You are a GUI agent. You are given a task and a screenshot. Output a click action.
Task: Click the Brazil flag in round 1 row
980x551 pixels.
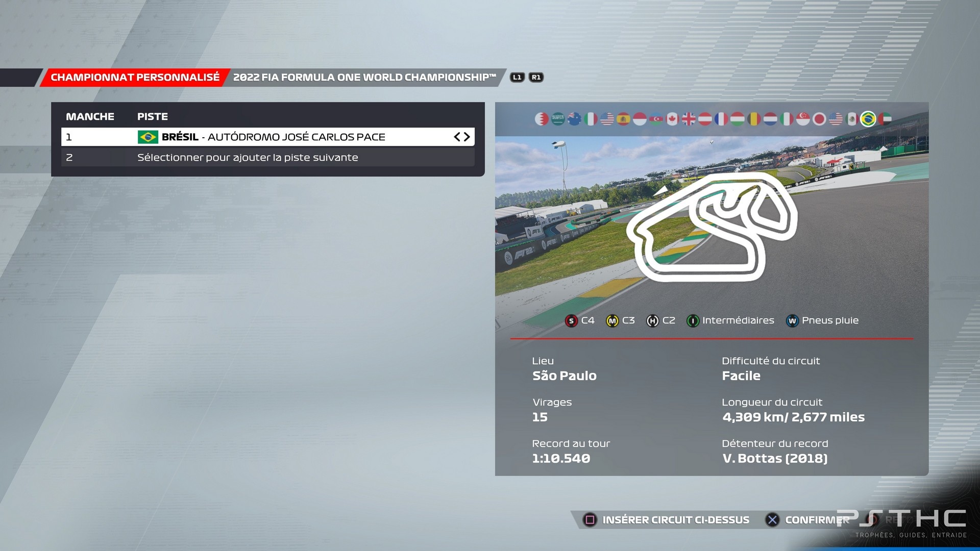(148, 137)
